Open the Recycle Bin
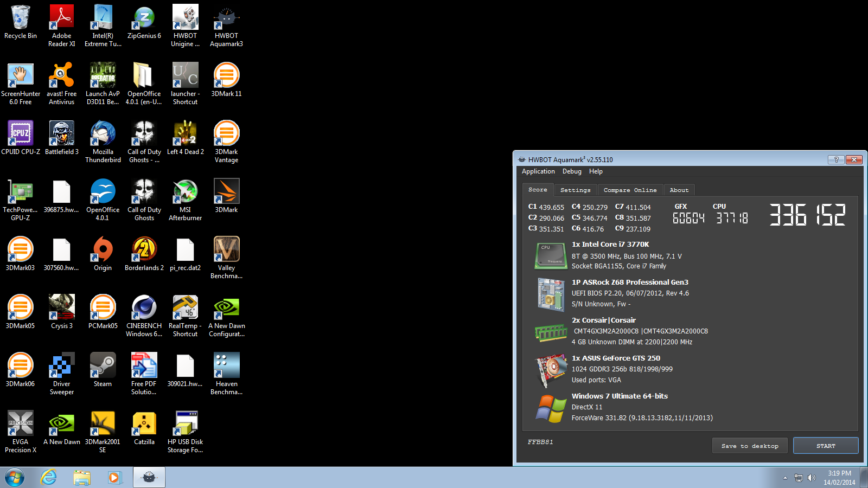 [20, 23]
